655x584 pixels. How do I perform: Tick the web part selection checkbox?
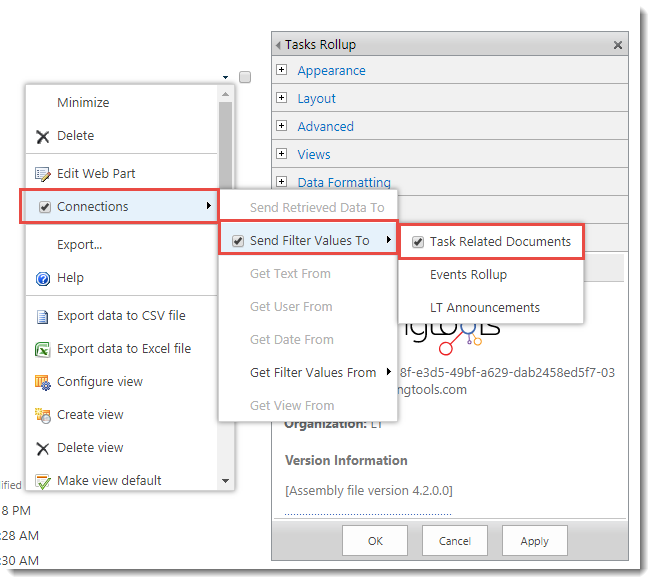(245, 77)
